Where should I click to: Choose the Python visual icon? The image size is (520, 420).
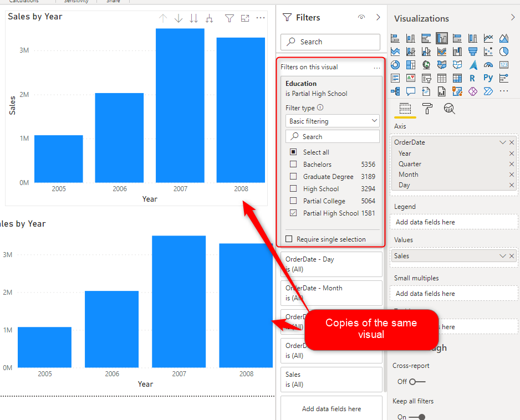488,78
